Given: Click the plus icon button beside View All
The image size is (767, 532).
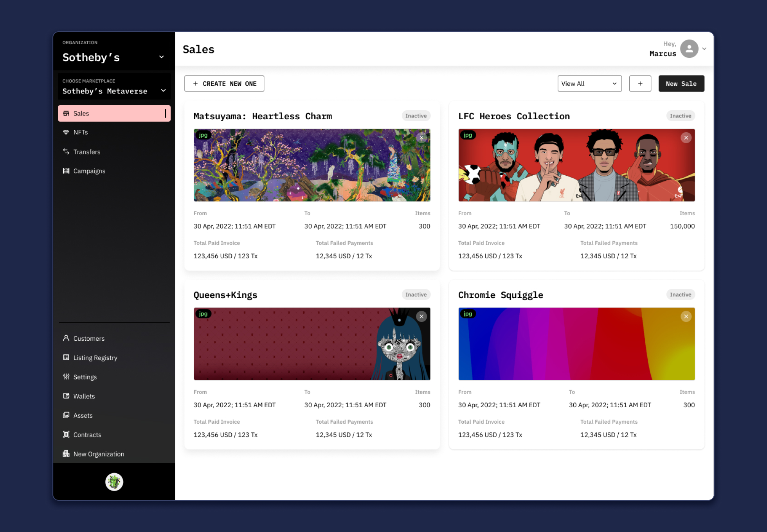Looking at the screenshot, I should pos(640,84).
